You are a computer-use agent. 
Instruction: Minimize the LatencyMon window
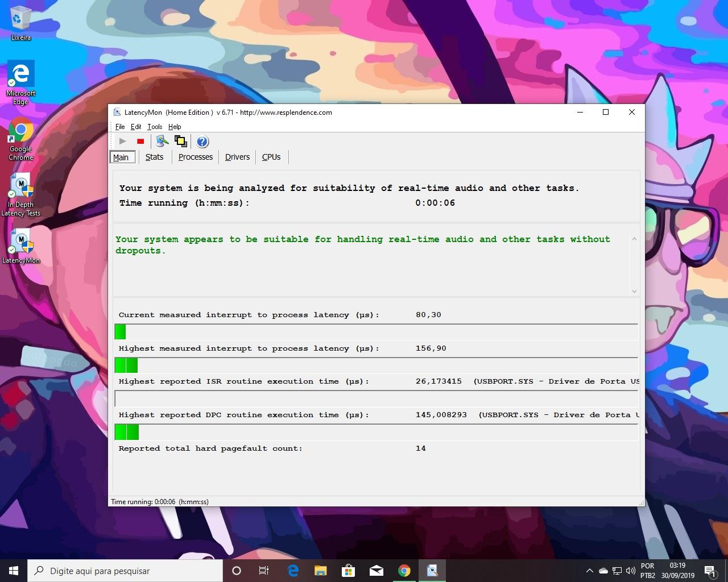click(x=580, y=112)
